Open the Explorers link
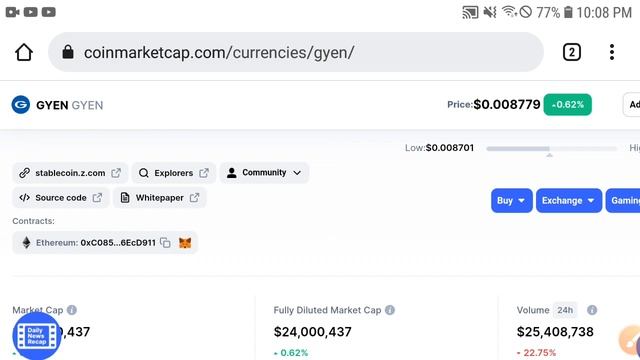This screenshot has height=360, width=640. 173,173
